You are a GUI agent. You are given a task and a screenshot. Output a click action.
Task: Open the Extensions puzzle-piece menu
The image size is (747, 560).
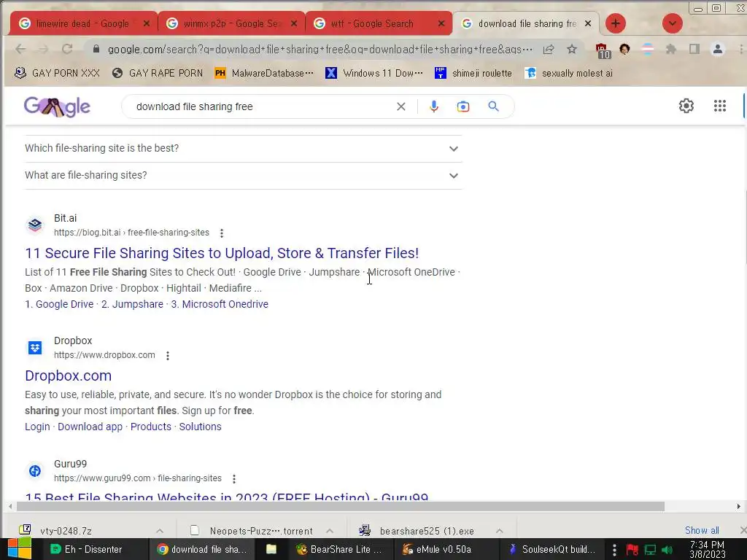click(671, 49)
